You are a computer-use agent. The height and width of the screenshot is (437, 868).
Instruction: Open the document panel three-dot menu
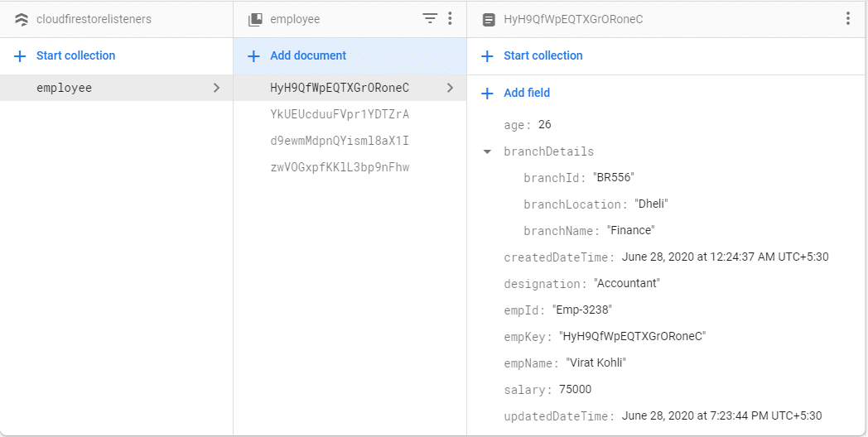[x=847, y=18]
